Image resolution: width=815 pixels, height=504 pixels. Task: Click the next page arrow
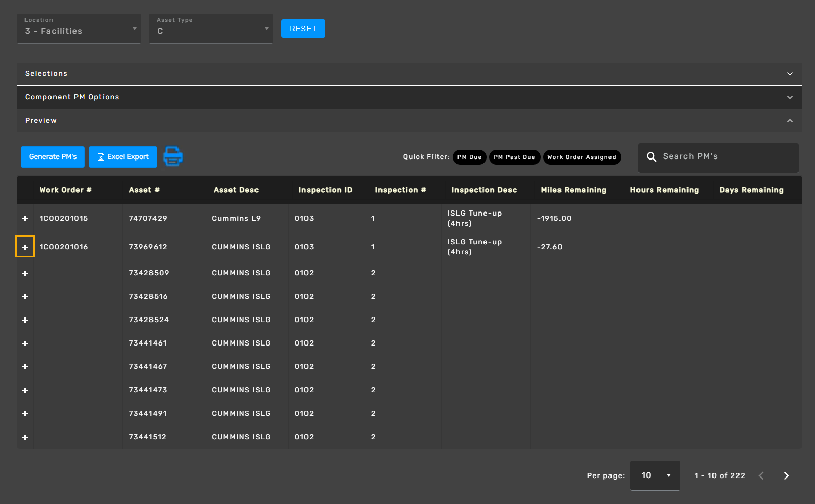786,475
